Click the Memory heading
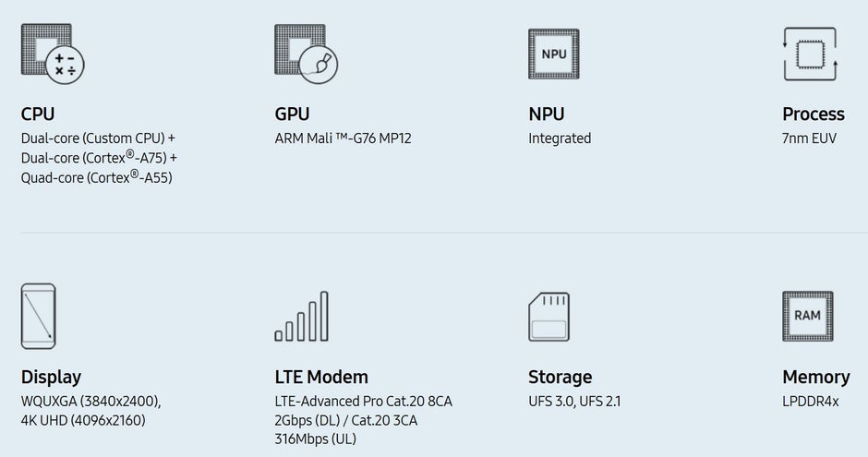Screen dimensions: 868x457 pos(815,377)
